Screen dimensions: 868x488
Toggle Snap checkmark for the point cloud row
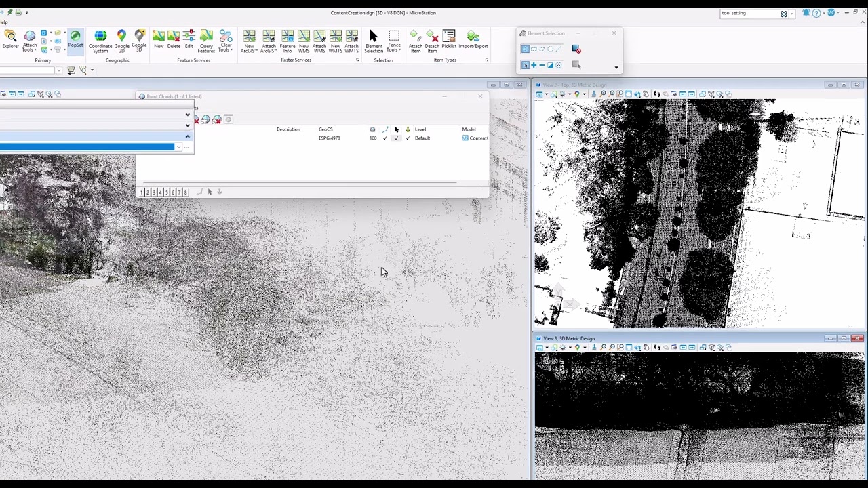(384, 138)
